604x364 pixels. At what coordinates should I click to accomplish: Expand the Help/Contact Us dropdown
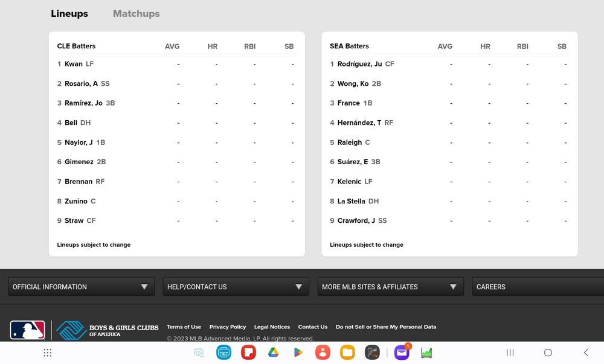236,287
